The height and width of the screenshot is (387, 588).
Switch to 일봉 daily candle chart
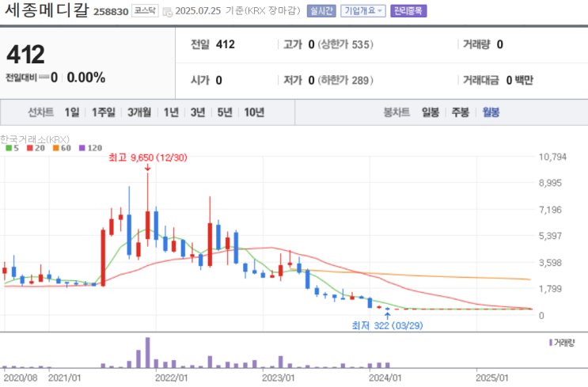431,112
